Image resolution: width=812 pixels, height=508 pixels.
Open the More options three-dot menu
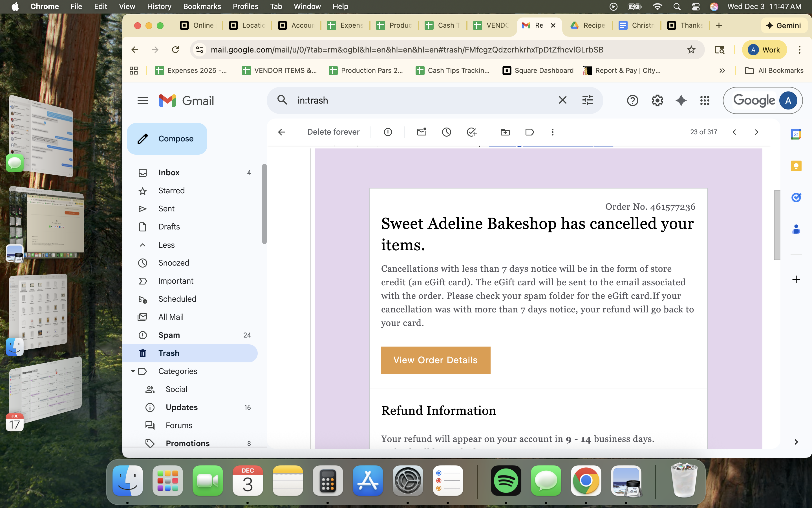(552, 132)
